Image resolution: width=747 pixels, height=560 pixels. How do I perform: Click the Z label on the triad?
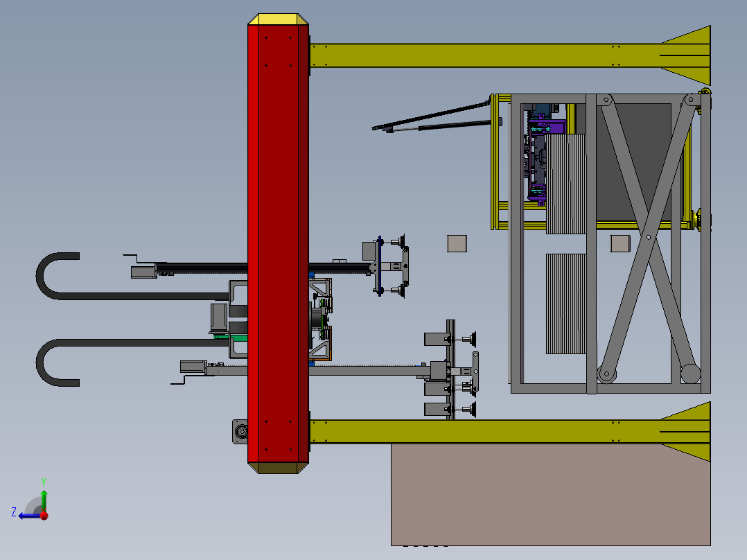point(14,512)
